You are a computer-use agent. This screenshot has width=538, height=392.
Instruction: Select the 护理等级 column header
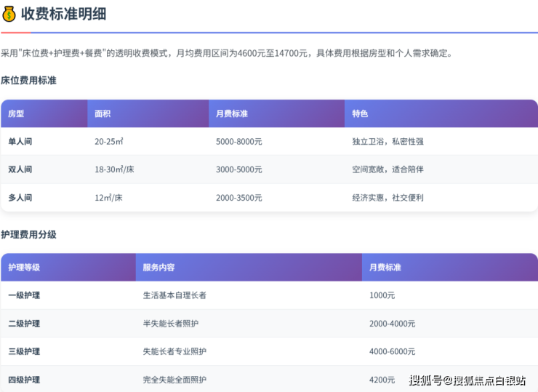point(24,268)
